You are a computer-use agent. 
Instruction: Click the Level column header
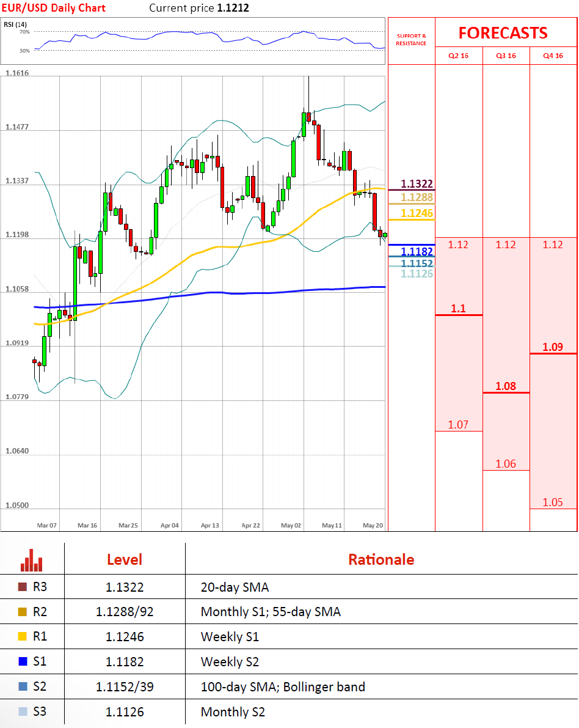pos(125,559)
